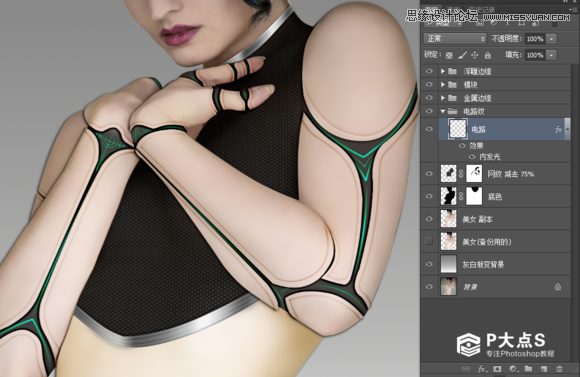Viewport: 580px width, 377px height.
Task: Collapse the 电路纹 layer group
Action: [443, 111]
